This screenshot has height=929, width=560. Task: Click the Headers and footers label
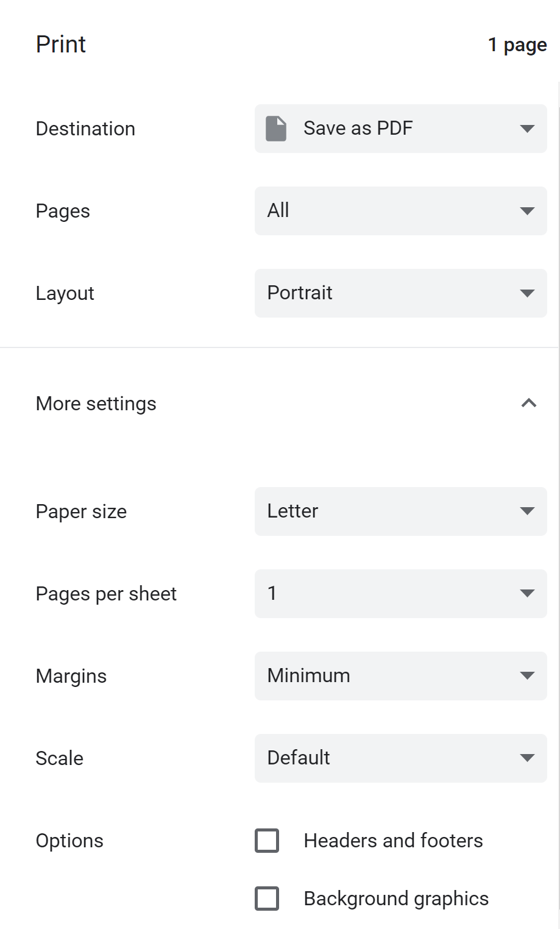click(x=393, y=841)
